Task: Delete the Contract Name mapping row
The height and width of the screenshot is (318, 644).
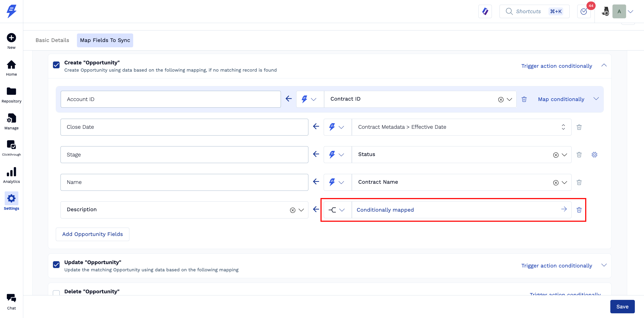Action: [579, 182]
